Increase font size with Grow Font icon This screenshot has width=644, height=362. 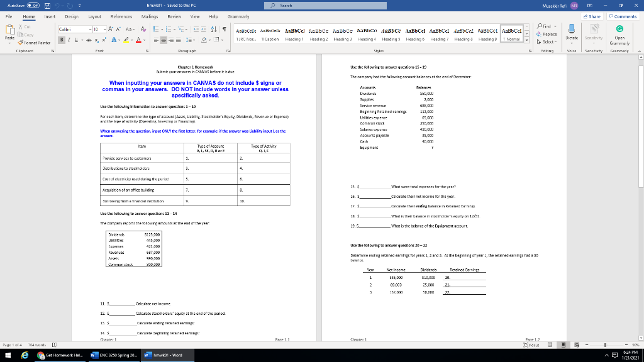pyautogui.click(x=111, y=29)
